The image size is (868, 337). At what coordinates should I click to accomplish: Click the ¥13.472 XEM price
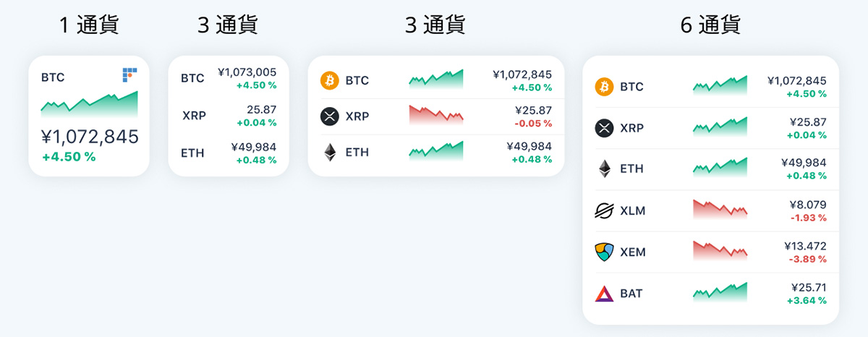coord(805,246)
